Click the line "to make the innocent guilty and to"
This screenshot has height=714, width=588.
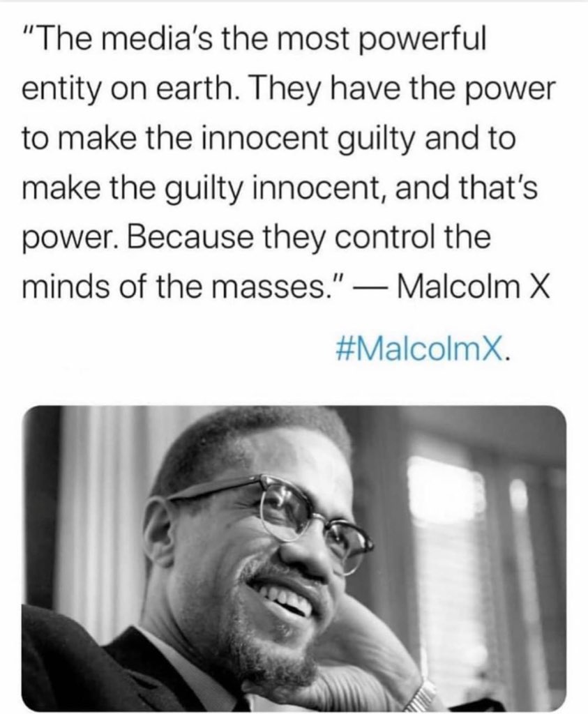[x=269, y=139]
